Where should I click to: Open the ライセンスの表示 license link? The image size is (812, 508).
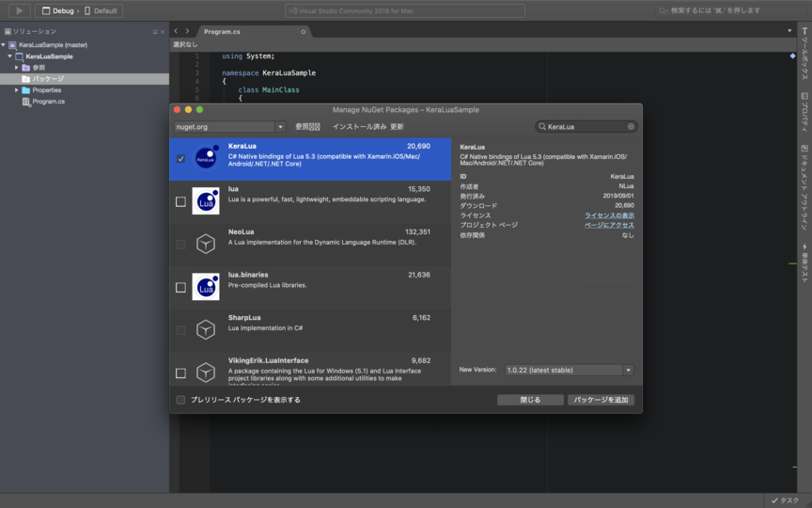[x=609, y=215]
